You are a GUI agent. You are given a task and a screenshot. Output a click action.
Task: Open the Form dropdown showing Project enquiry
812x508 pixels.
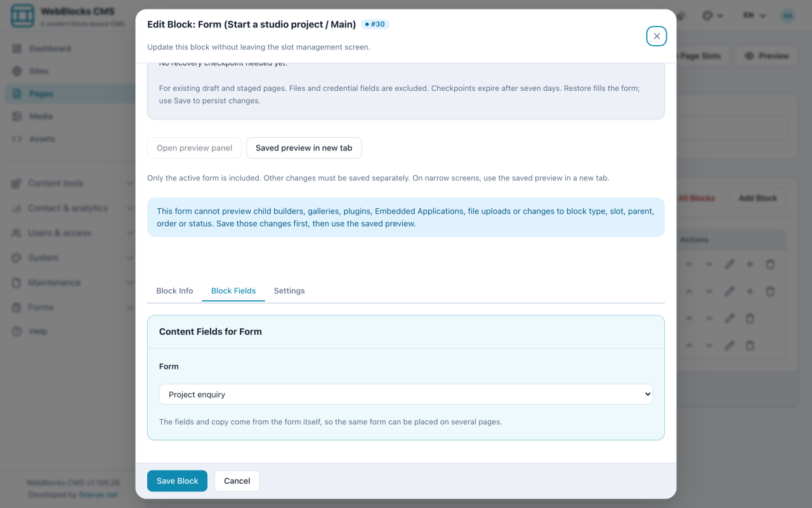406,394
